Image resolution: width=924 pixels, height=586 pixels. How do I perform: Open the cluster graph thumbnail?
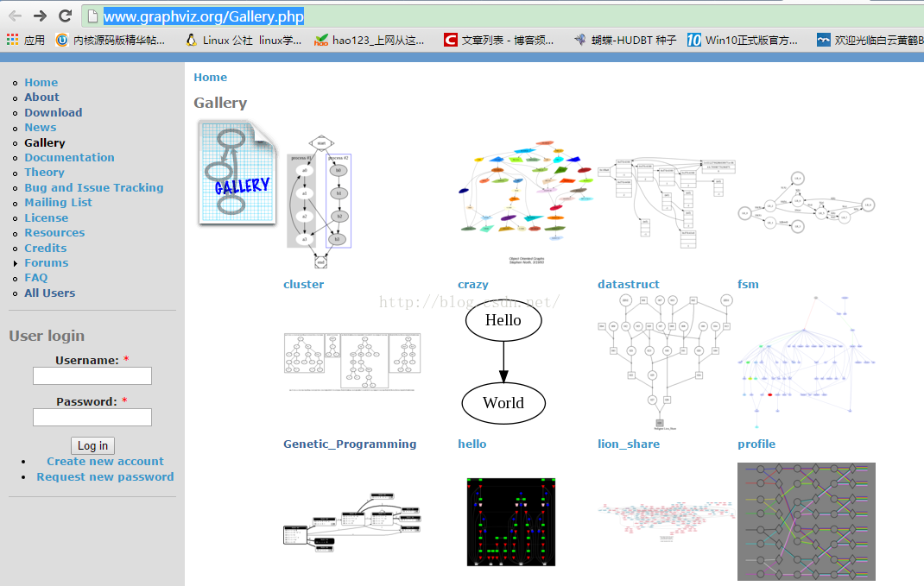point(319,201)
